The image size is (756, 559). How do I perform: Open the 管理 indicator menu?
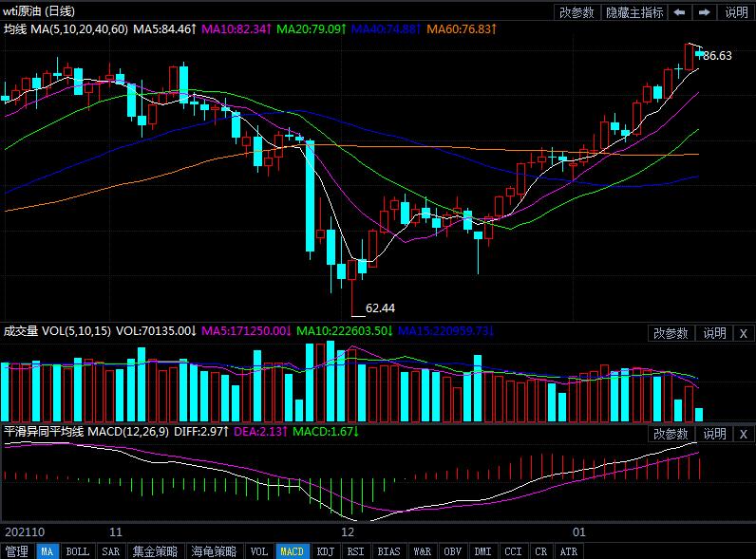click(x=17, y=551)
